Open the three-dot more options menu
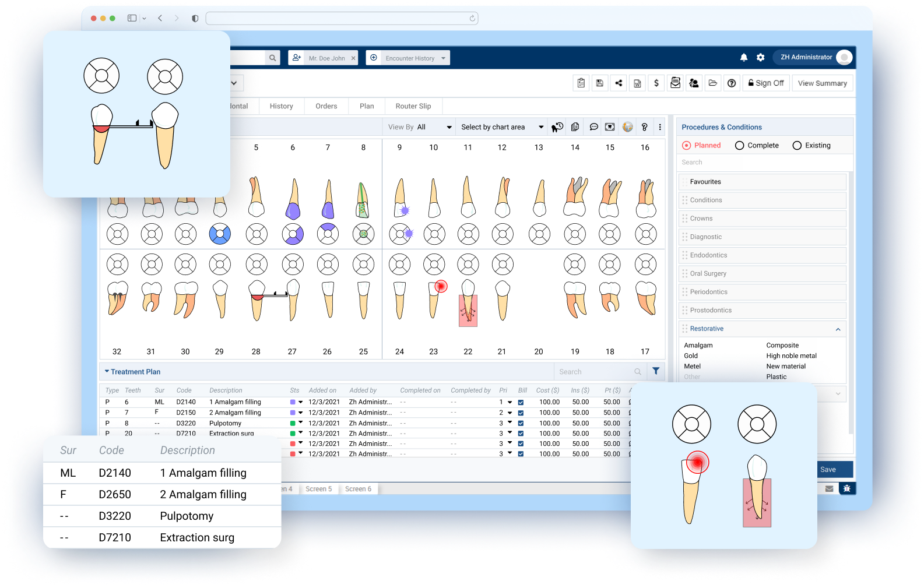Image resolution: width=924 pixels, height=588 pixels. (x=660, y=127)
